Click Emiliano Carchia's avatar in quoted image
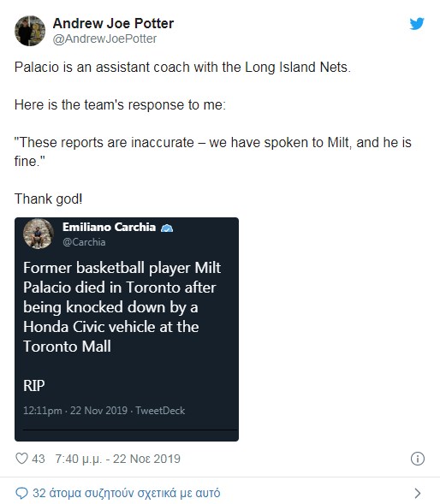The image size is (440, 504). (x=39, y=234)
